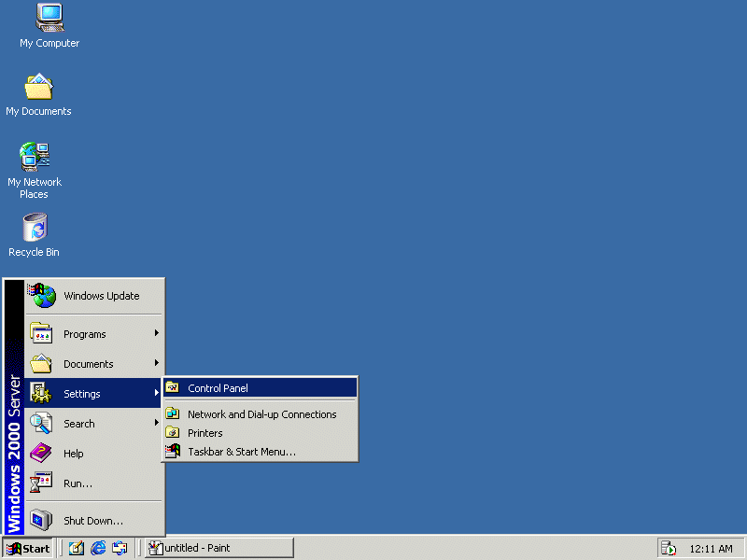Click the Run icon in Start menu

tap(41, 483)
